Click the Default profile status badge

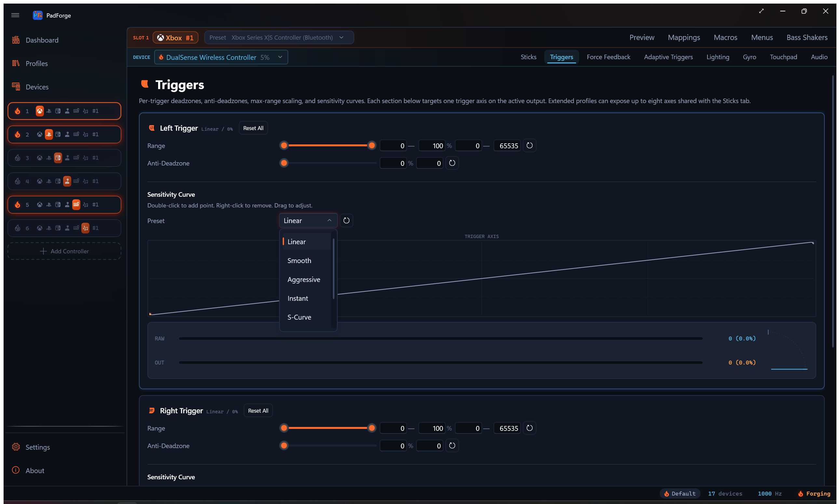point(680,494)
